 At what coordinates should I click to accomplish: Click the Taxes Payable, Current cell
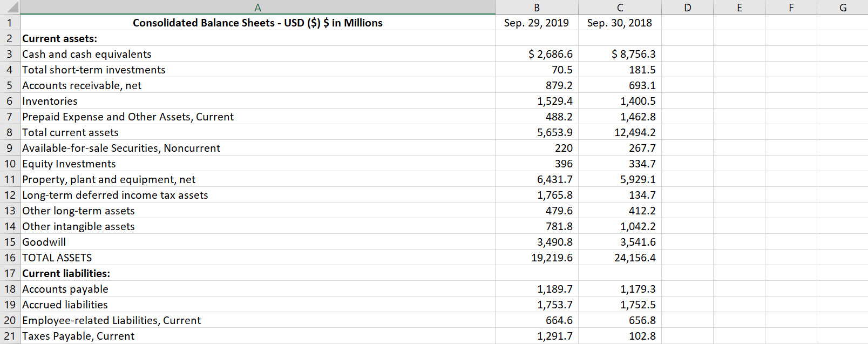[x=258, y=336]
